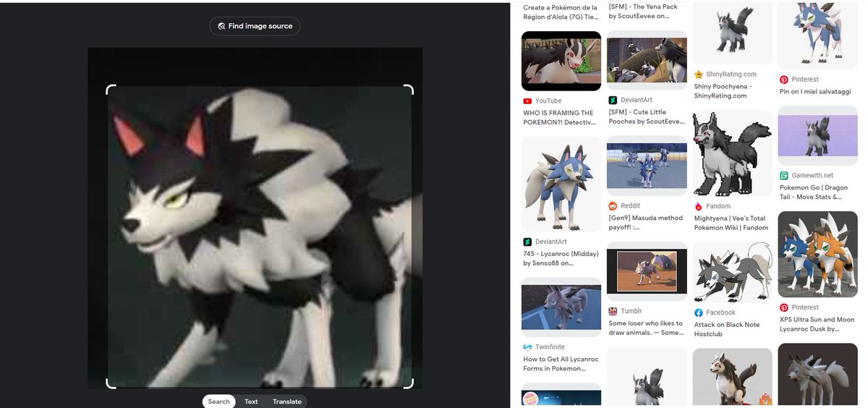Click the DeviantArt icon above 745 Lycanroc Midday
This screenshot has width=868, height=408.
527,242
